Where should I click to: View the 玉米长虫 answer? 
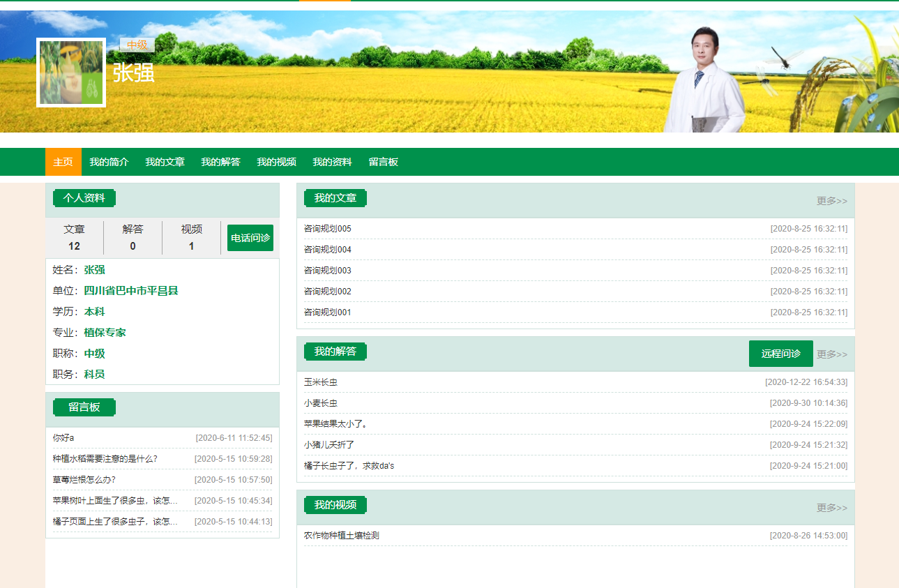click(x=321, y=382)
